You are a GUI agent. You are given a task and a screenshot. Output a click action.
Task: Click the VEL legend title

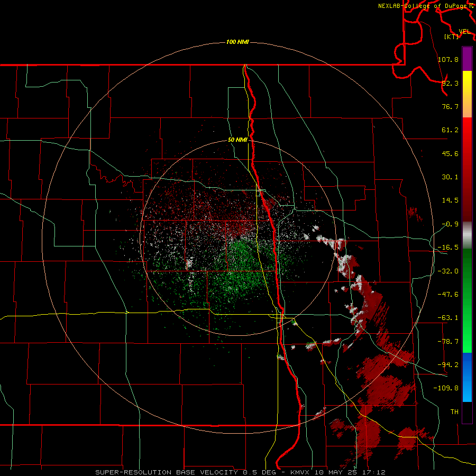[464, 32]
